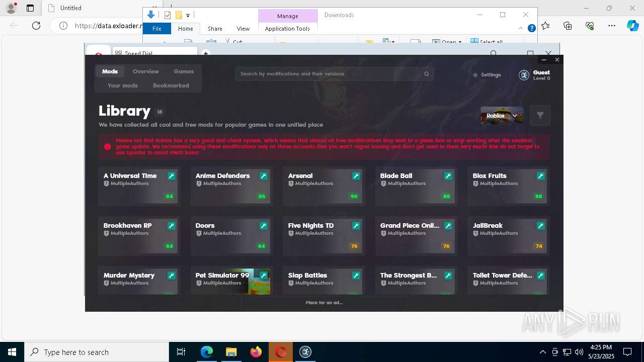The image size is (644, 362).
Task: Show hidden system tray icons
Action: (x=542, y=352)
